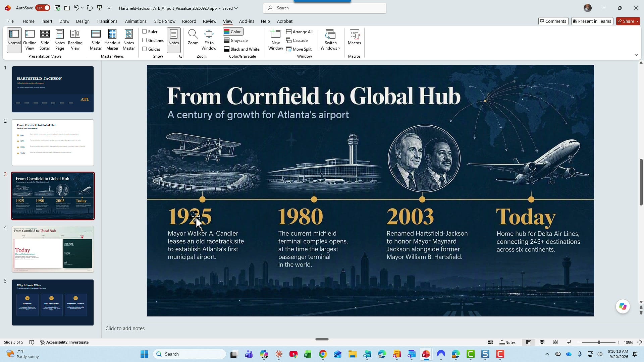Toggle AutoSave off

pos(43,8)
